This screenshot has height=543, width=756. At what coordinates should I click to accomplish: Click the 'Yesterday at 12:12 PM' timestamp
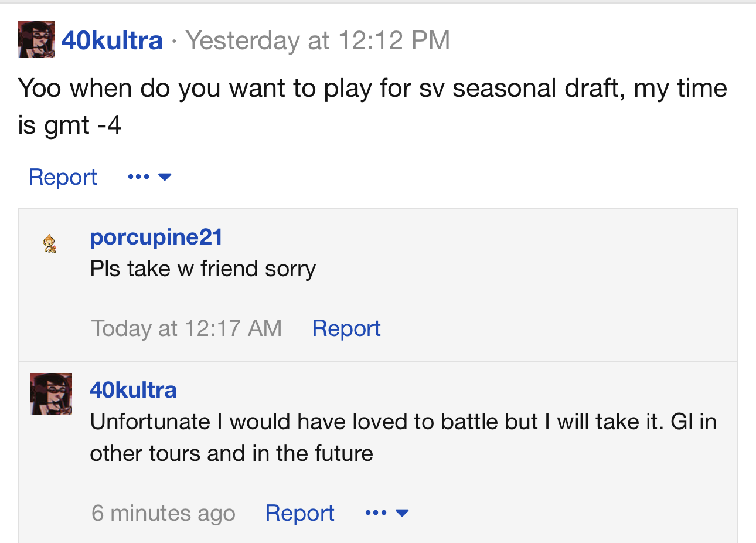click(x=318, y=40)
